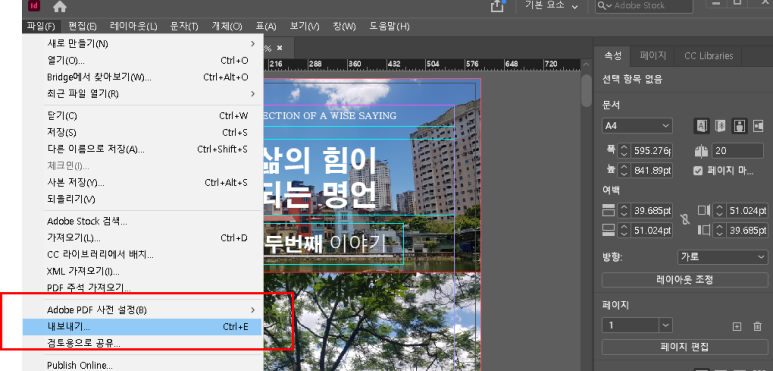Choose 되돌리기(V) menu entry
Viewport: 773px width, 371px height.
[x=142, y=199]
